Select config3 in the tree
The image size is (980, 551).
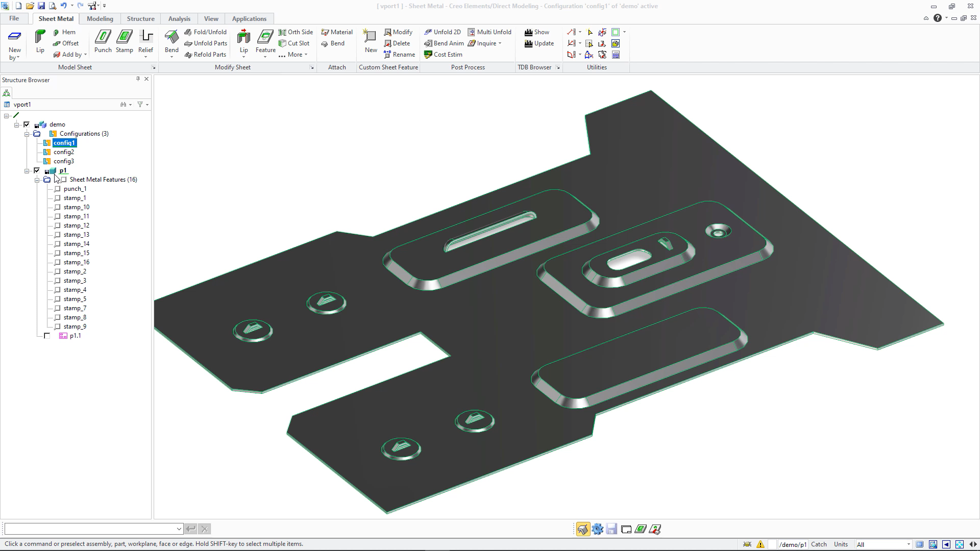click(x=64, y=161)
